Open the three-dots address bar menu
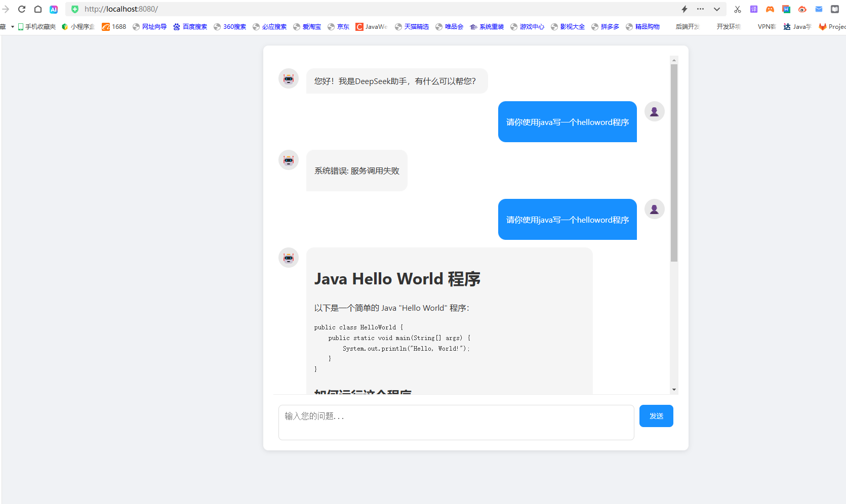 (700, 9)
